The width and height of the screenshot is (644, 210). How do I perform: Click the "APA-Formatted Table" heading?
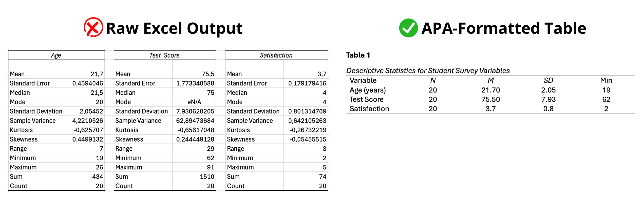coord(504,28)
